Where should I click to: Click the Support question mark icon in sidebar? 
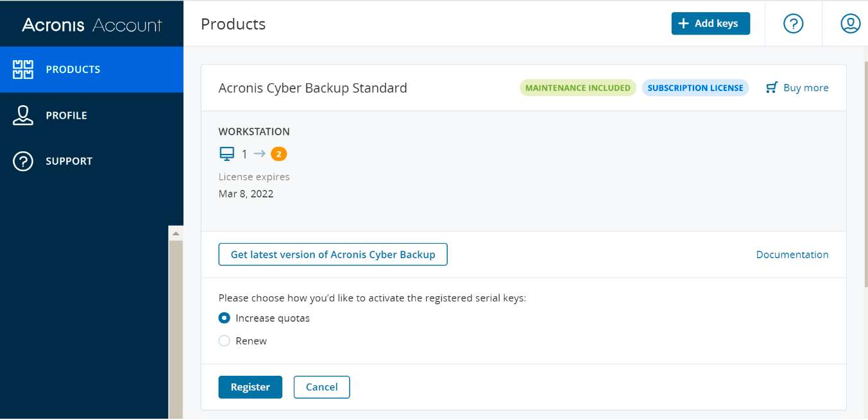tap(23, 162)
